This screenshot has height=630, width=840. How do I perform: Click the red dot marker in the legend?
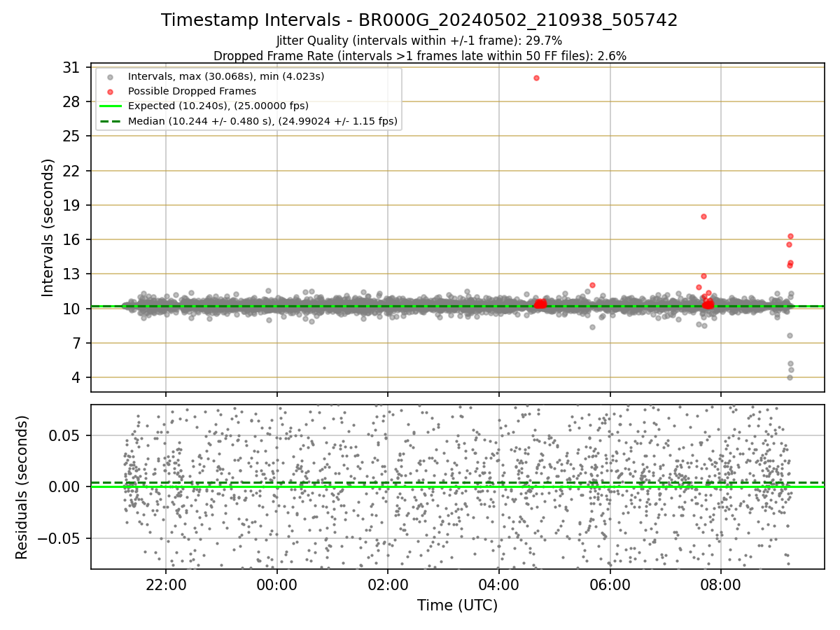(111, 92)
